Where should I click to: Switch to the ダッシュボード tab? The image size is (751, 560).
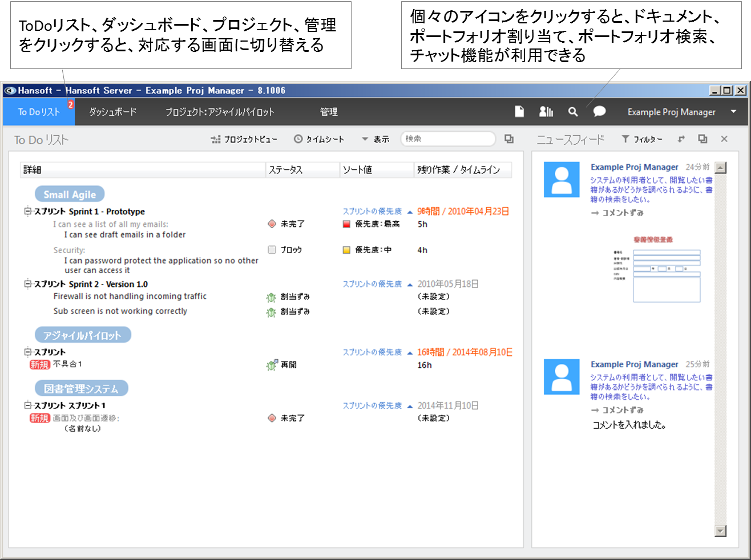(x=112, y=112)
